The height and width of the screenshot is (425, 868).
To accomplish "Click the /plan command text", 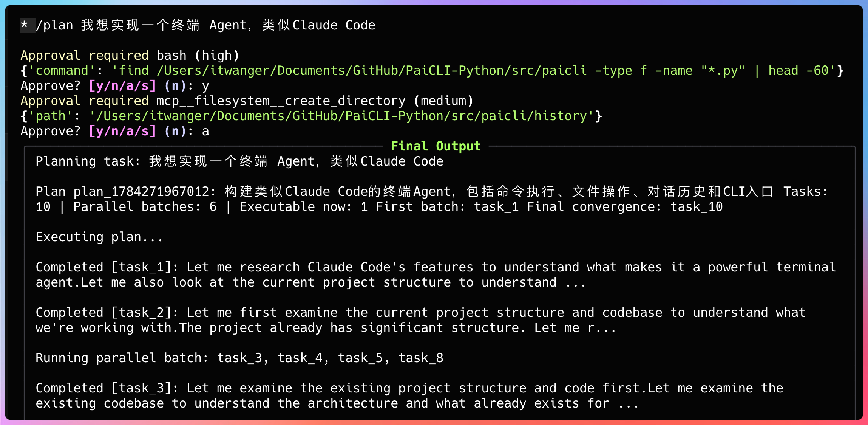I will pos(54,25).
